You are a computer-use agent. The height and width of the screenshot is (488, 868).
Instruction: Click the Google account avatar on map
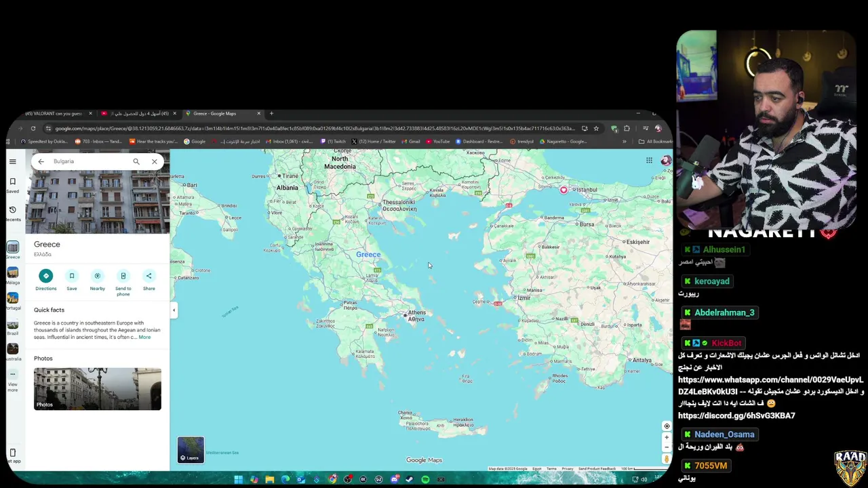[x=666, y=161]
